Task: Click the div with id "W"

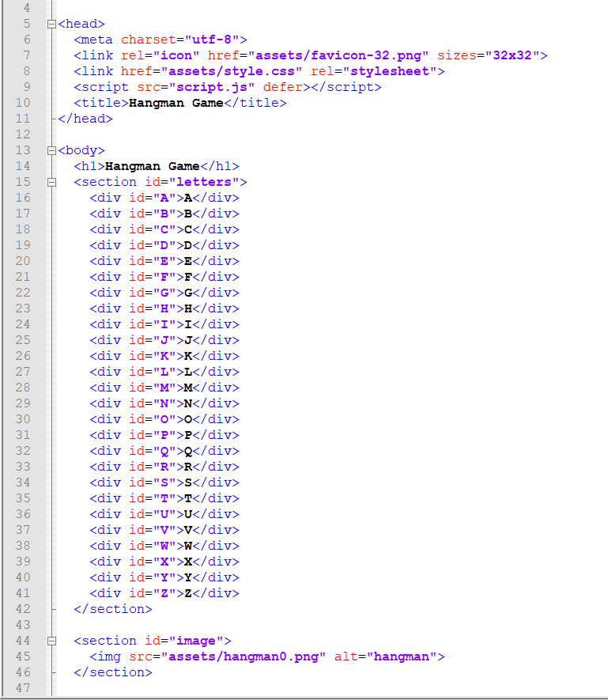Action: (164, 546)
